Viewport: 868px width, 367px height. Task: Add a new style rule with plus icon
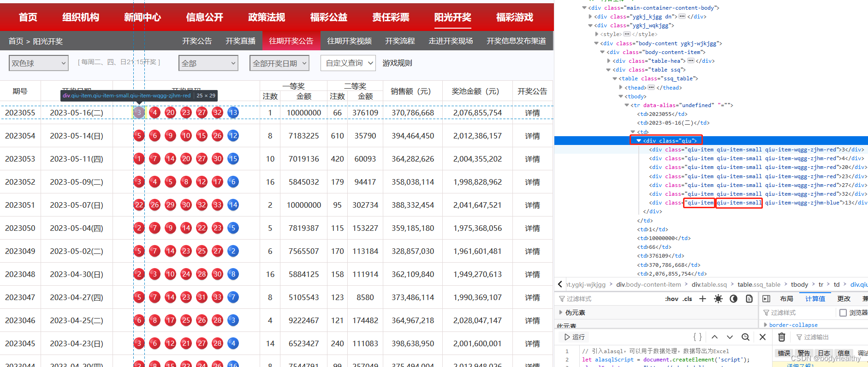[702, 299]
